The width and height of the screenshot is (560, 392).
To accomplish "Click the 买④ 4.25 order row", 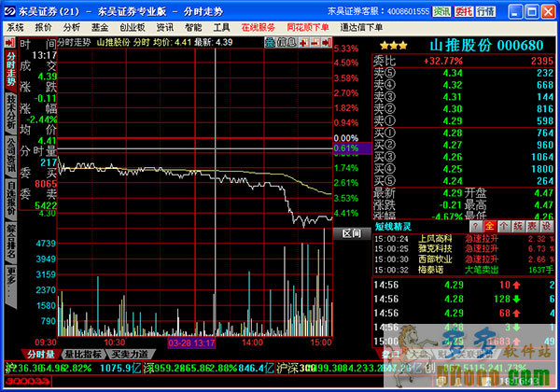I will (x=464, y=169).
